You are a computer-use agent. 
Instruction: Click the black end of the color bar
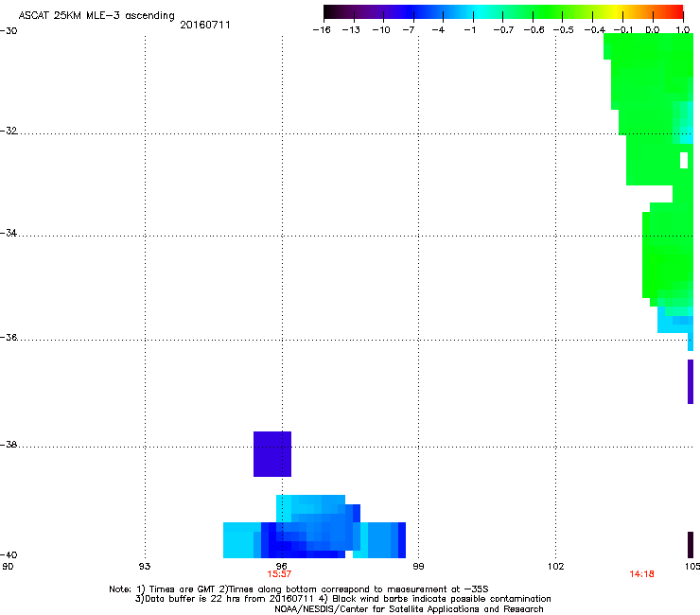[x=328, y=11]
